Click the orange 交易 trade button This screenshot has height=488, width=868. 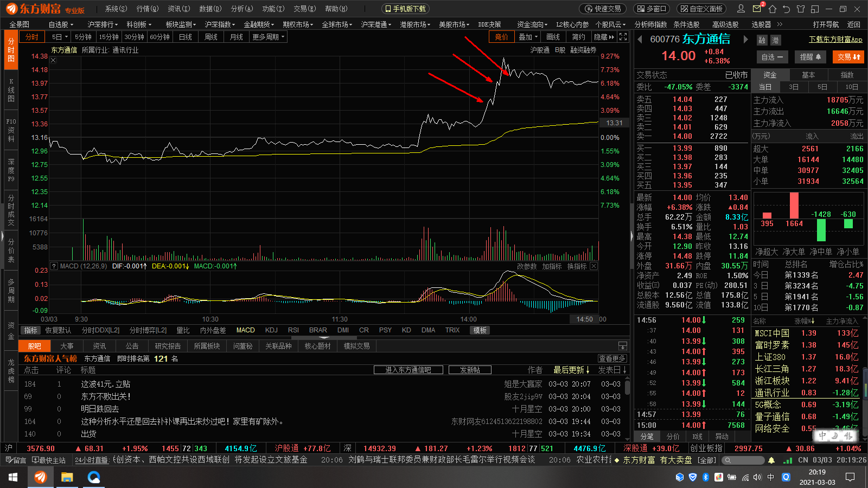pyautogui.click(x=849, y=57)
